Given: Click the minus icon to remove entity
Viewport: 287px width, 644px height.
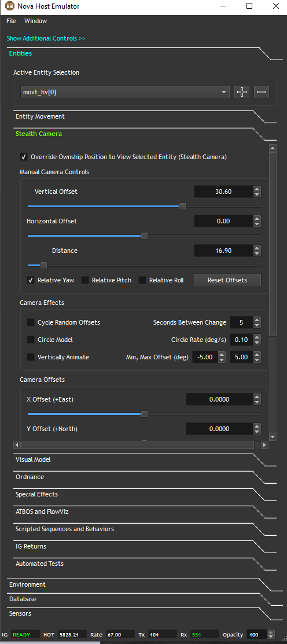Looking at the screenshot, I should (x=261, y=92).
